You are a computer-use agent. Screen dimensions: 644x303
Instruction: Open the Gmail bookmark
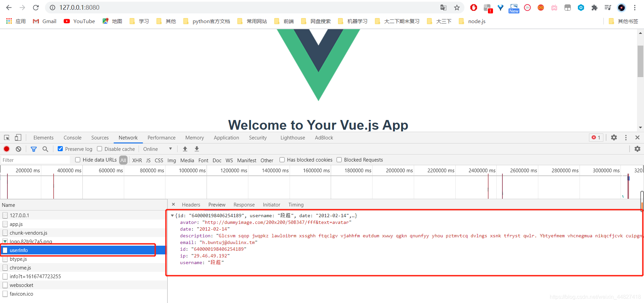tap(45, 21)
